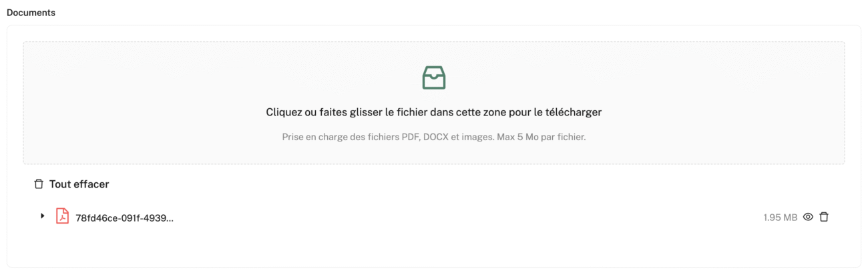
Task: Click the Documents section heading
Action: (x=31, y=13)
